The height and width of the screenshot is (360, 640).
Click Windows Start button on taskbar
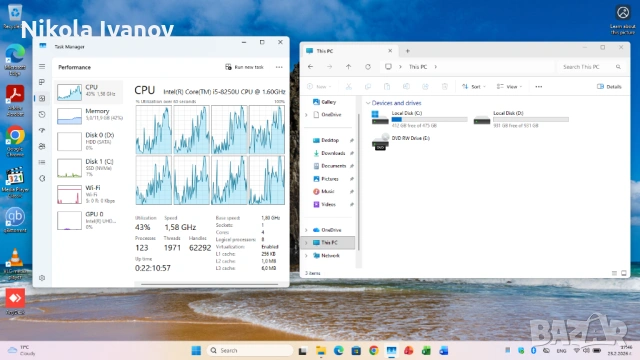click(x=196, y=351)
